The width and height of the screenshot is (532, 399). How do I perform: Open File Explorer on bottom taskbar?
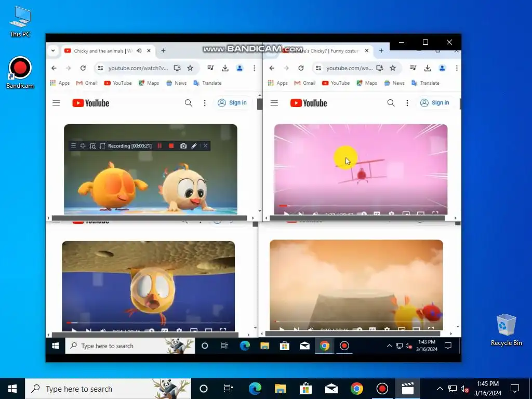click(280, 389)
